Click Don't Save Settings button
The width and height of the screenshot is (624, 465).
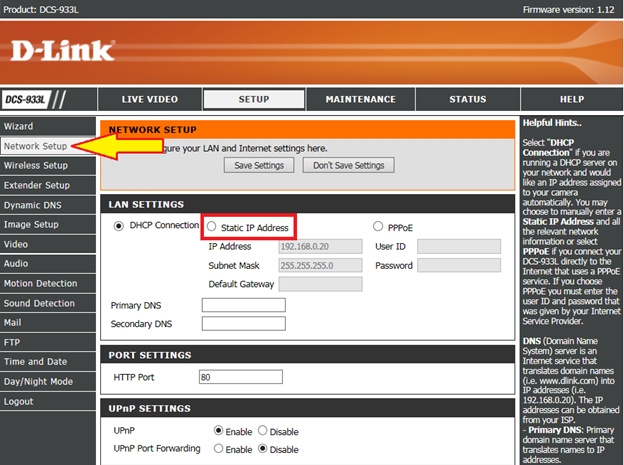pos(348,165)
